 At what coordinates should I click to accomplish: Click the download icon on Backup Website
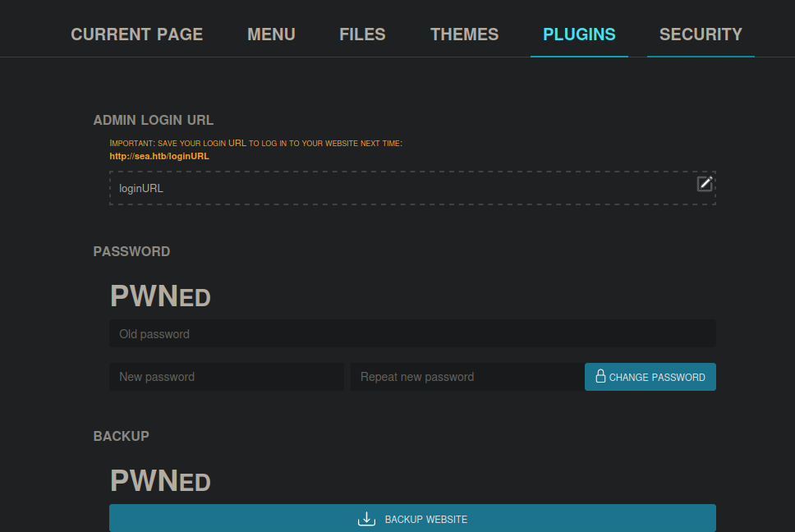(x=366, y=519)
